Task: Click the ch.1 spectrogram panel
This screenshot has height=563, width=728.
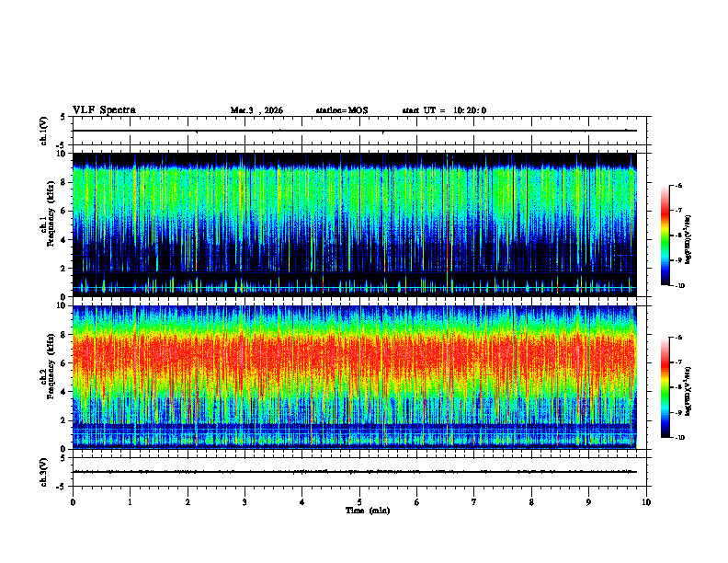Action: [355, 224]
